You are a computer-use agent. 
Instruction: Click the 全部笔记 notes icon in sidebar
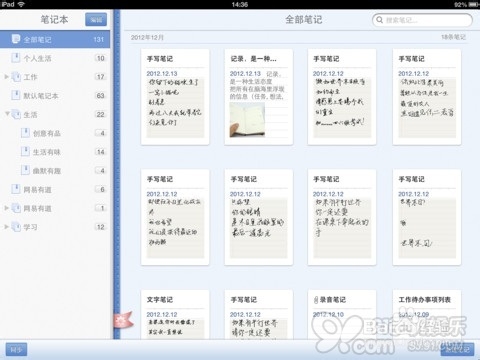(x=16, y=39)
